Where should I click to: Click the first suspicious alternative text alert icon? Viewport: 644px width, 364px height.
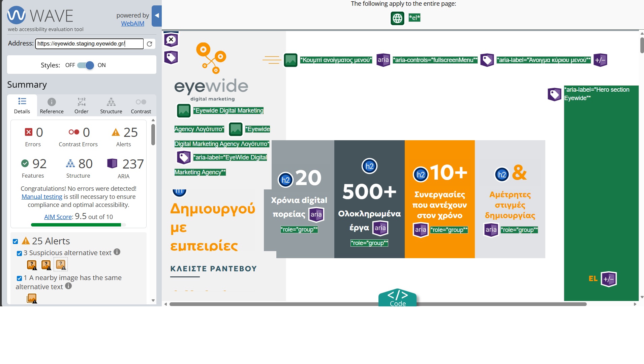(32, 265)
